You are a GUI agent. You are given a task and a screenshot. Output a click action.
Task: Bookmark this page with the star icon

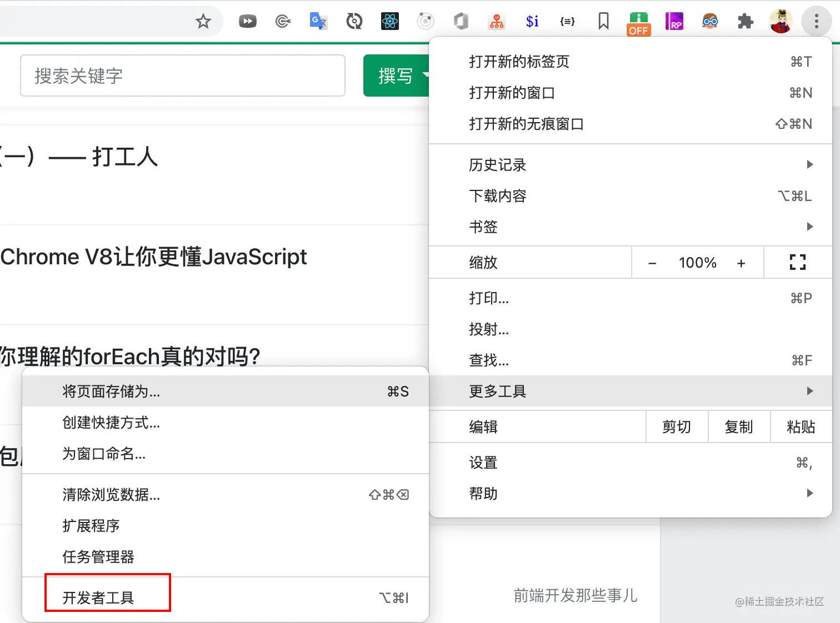203,22
